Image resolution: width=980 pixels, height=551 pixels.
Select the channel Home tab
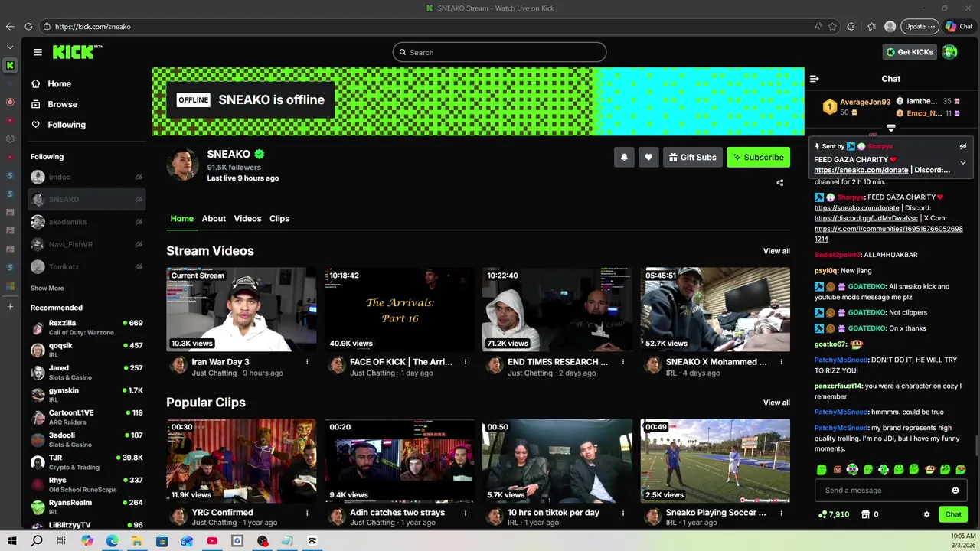[181, 218]
